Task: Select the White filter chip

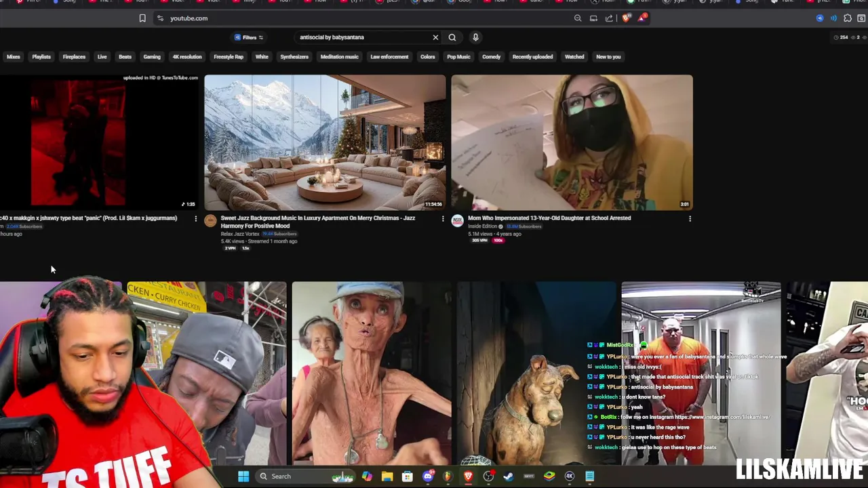Action: (262, 57)
